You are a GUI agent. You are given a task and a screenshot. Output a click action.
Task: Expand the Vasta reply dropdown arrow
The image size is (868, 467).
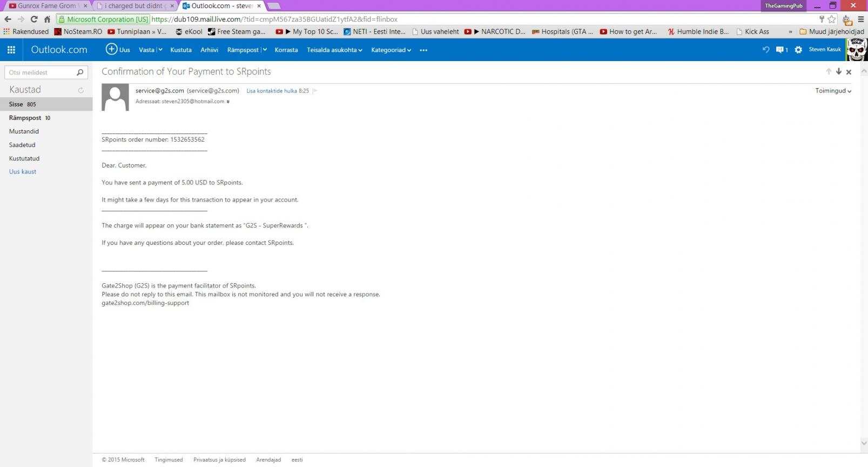(160, 50)
